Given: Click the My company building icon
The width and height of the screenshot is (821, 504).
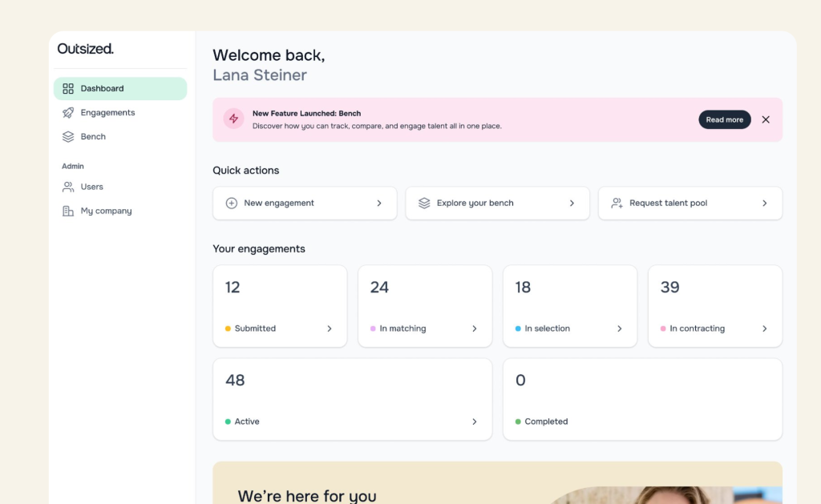Looking at the screenshot, I should coord(68,211).
